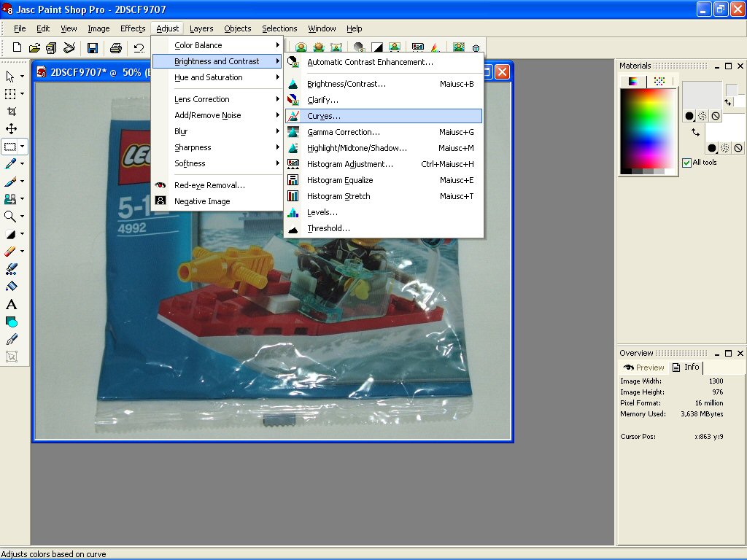The height and width of the screenshot is (560, 747).
Task: Switch foreground material to pattern mode
Action: (x=702, y=116)
